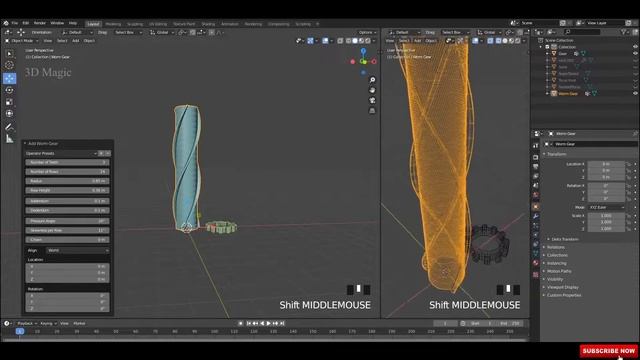Click the Subscribe Now button
640x360 pixels.
[609, 351]
